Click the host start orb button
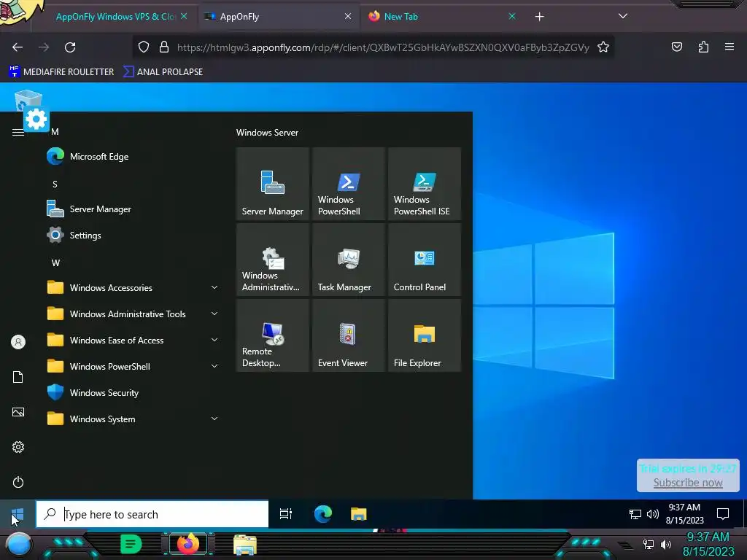The image size is (747, 560). 19,545
